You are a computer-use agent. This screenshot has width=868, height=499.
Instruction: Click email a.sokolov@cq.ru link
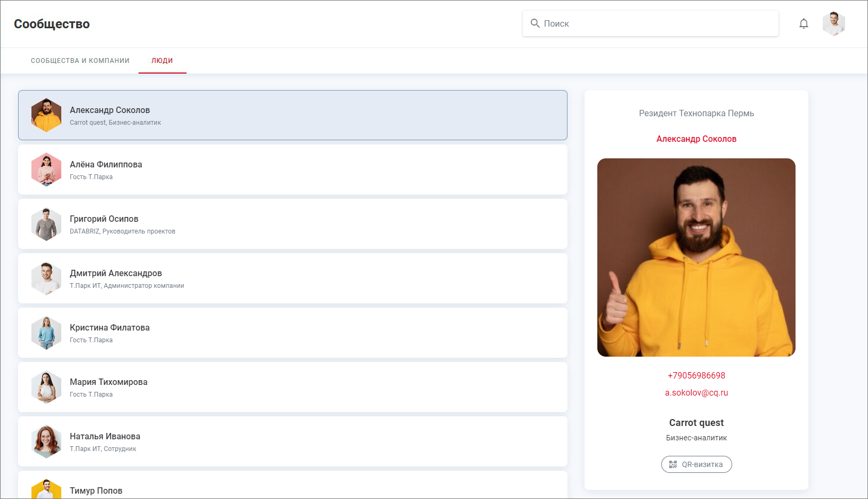[x=696, y=392]
